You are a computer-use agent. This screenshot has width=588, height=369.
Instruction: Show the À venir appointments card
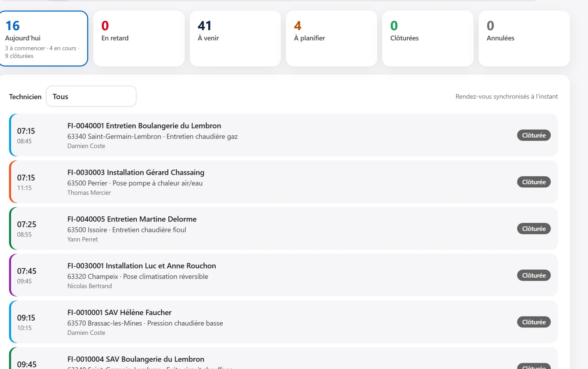coord(235,39)
